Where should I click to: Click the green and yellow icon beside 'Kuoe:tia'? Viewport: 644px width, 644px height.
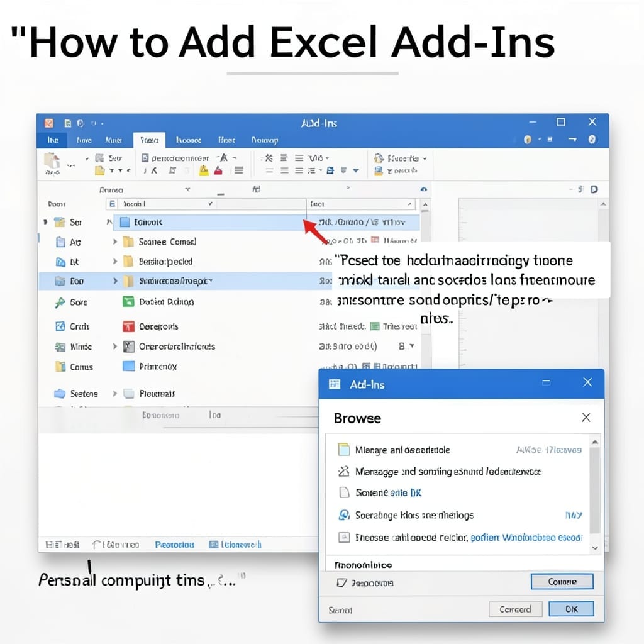pyautogui.click(x=379, y=158)
